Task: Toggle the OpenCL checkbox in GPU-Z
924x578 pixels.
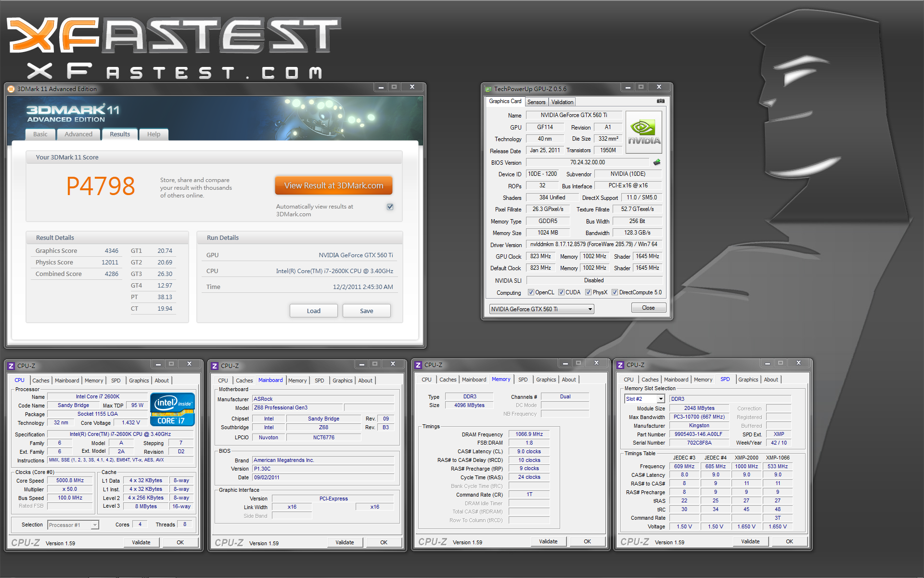Action: (x=531, y=292)
